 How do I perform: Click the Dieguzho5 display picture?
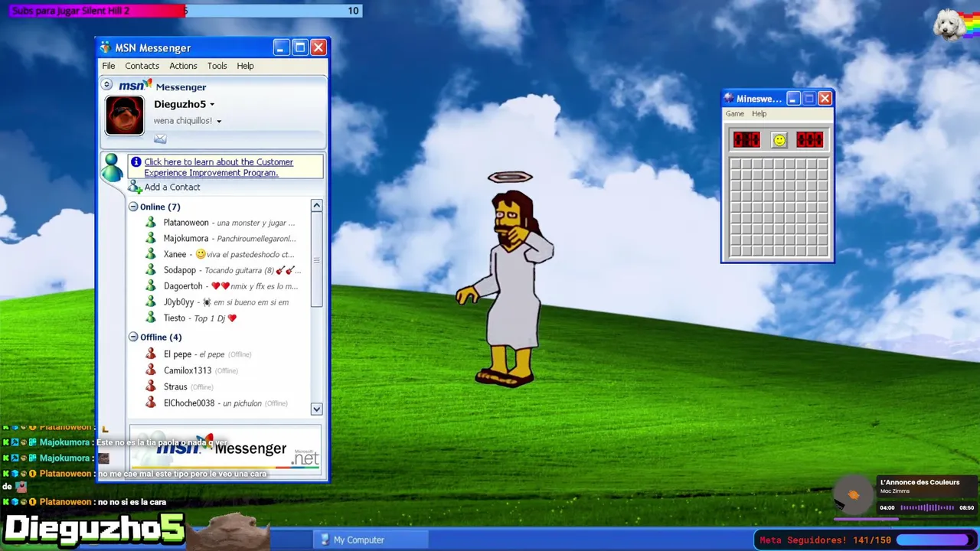click(x=125, y=116)
